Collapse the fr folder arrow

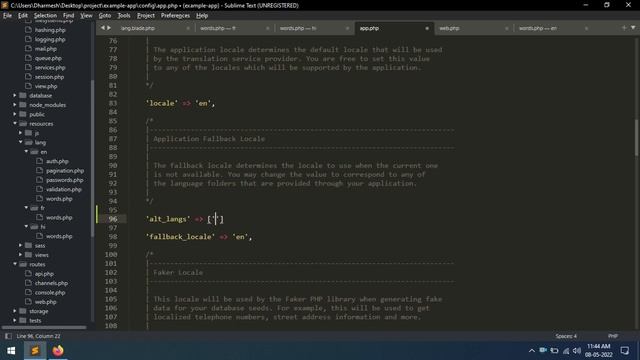[26, 208]
